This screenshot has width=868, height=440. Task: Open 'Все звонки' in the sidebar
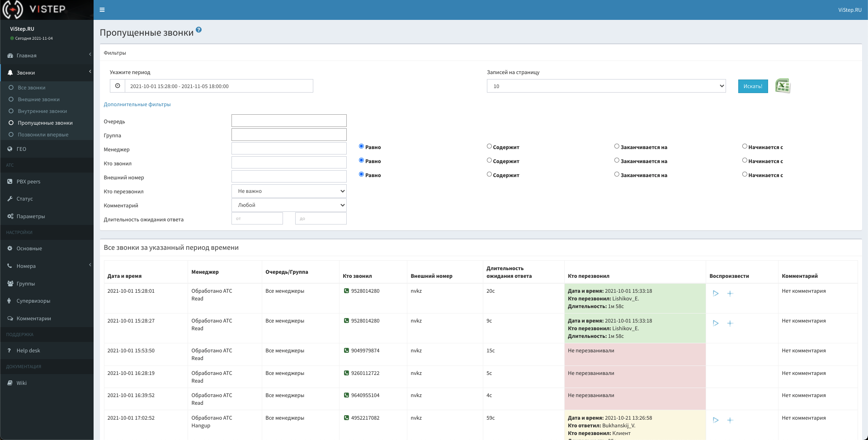[x=32, y=88]
